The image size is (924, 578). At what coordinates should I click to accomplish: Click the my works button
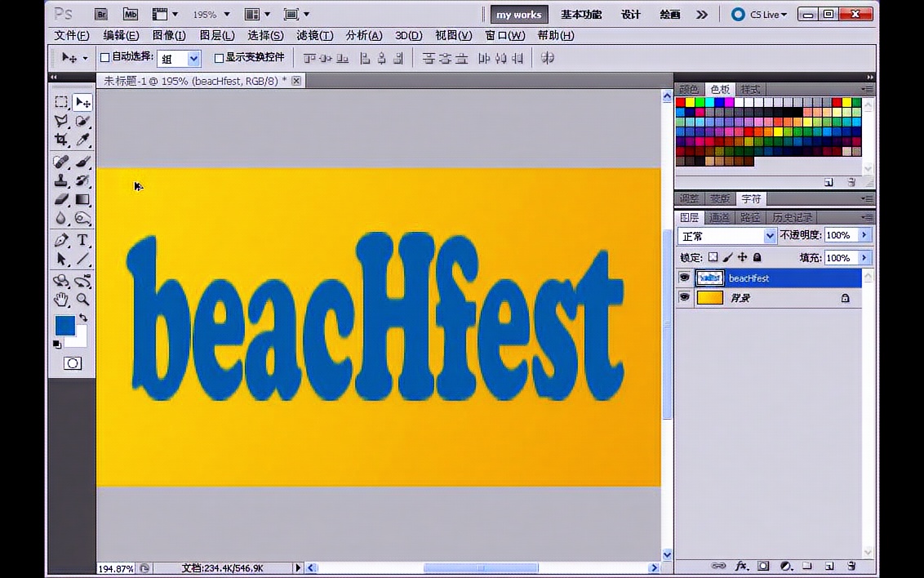click(519, 14)
